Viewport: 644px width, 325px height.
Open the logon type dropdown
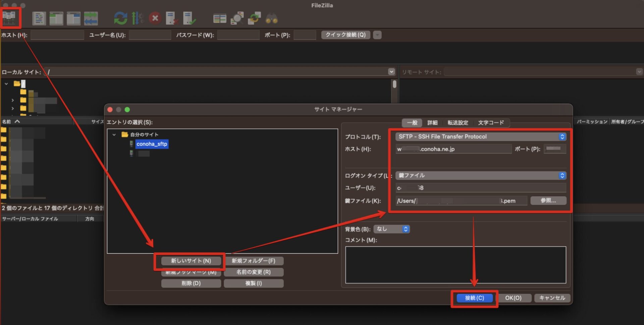click(480, 175)
